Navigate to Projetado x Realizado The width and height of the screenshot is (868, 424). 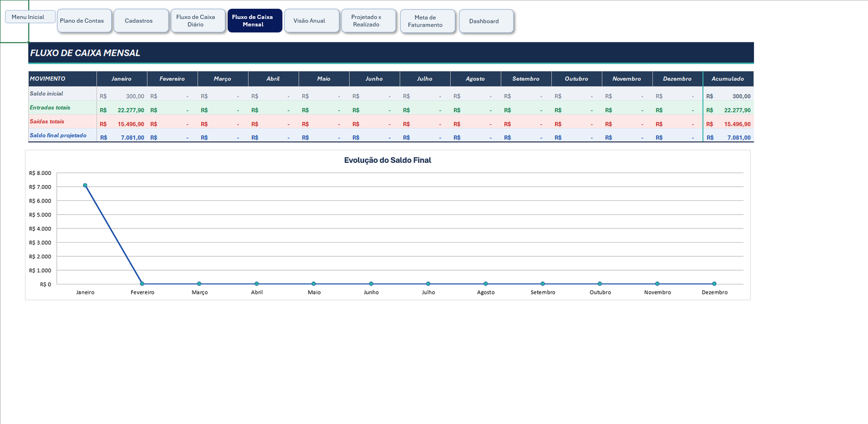(368, 21)
